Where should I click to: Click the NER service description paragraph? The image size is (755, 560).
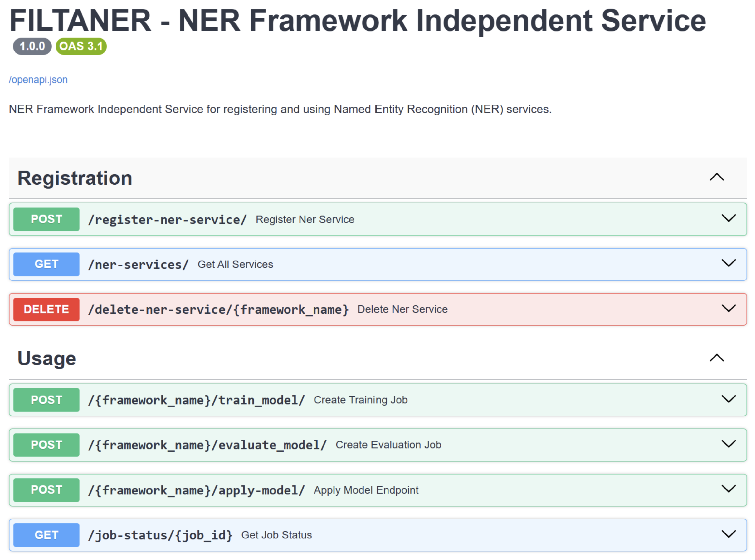[x=280, y=110]
